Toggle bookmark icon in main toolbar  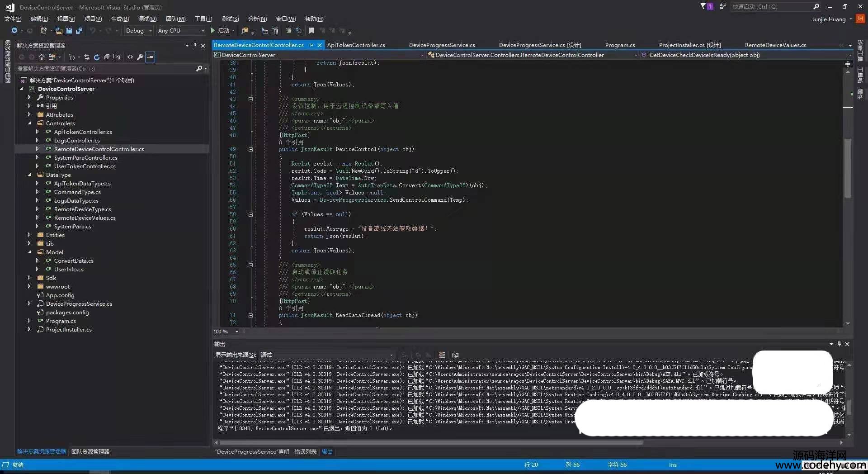tap(311, 31)
